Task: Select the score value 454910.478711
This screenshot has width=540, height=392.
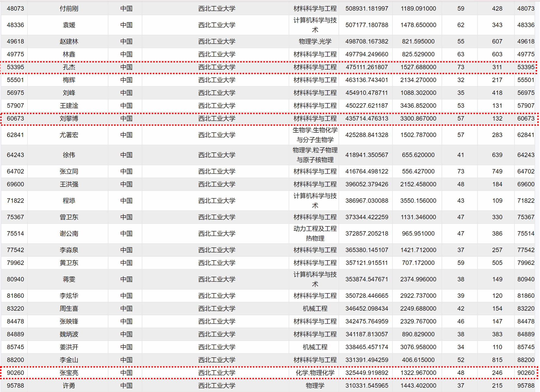Action: click(x=367, y=93)
